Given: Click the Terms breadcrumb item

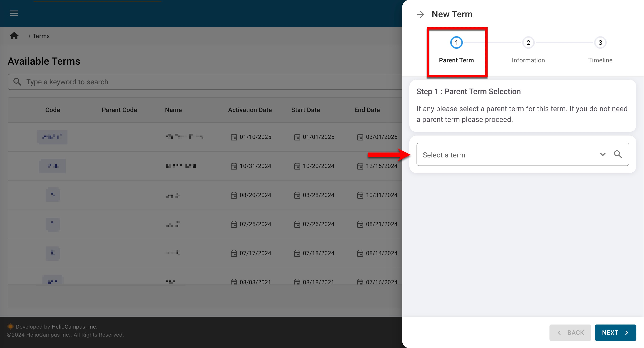Looking at the screenshot, I should 41,36.
